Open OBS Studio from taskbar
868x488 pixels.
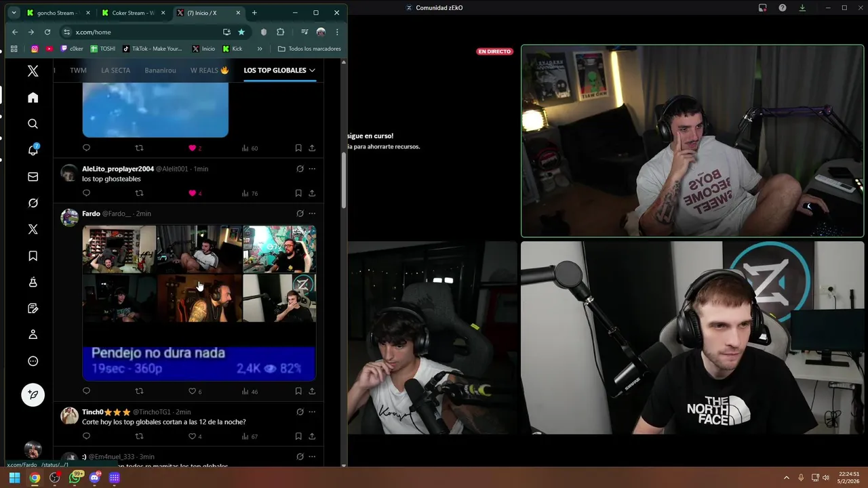pos(55,478)
